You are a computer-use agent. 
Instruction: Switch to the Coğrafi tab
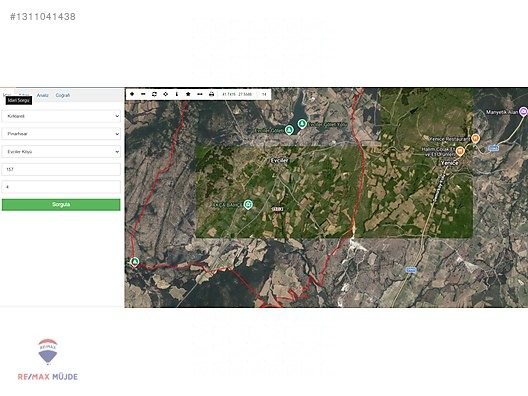click(x=63, y=95)
